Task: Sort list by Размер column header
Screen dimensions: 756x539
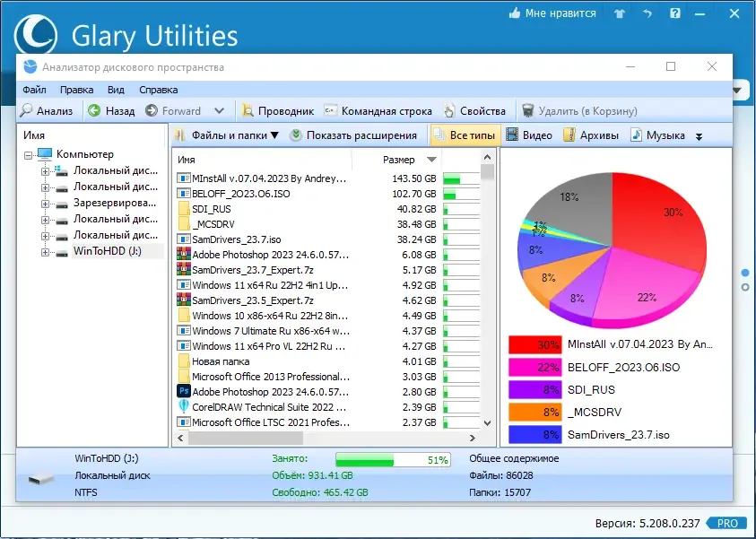Action: pyautogui.click(x=399, y=160)
